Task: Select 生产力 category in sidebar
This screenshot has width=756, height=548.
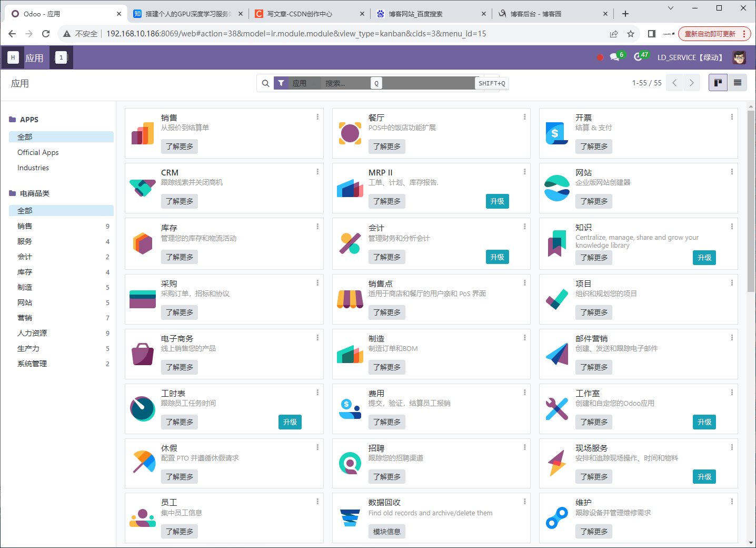Action: pos(61,348)
